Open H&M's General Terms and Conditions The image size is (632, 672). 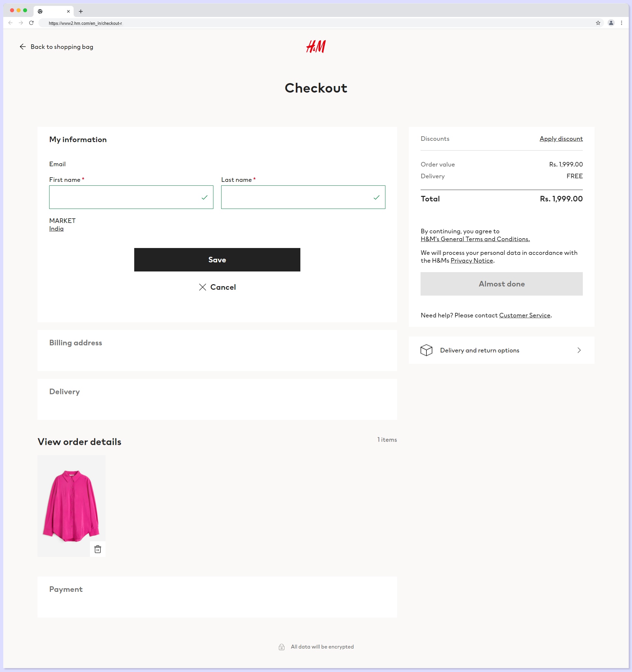(x=475, y=239)
